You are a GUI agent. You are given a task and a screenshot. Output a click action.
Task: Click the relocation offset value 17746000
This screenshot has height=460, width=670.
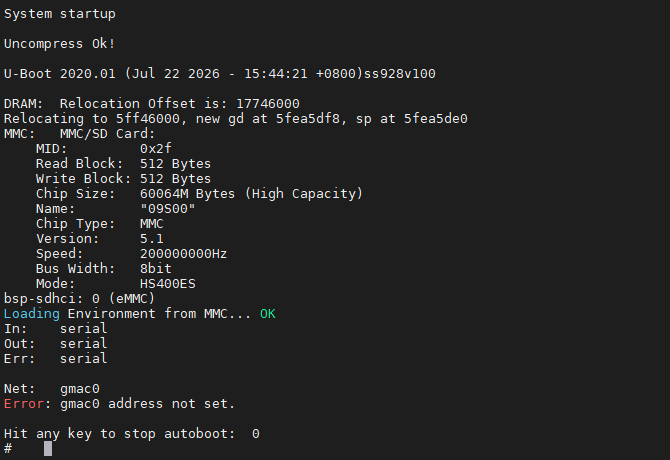pyautogui.click(x=268, y=104)
